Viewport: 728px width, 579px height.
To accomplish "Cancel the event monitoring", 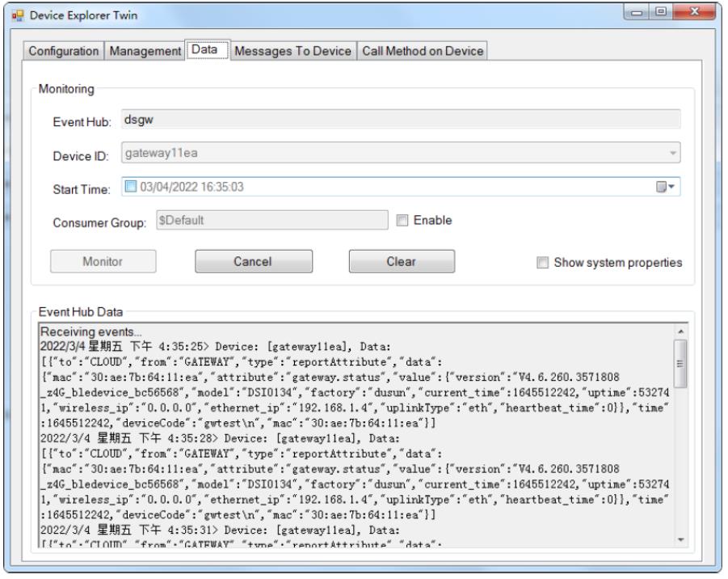I will [x=254, y=262].
